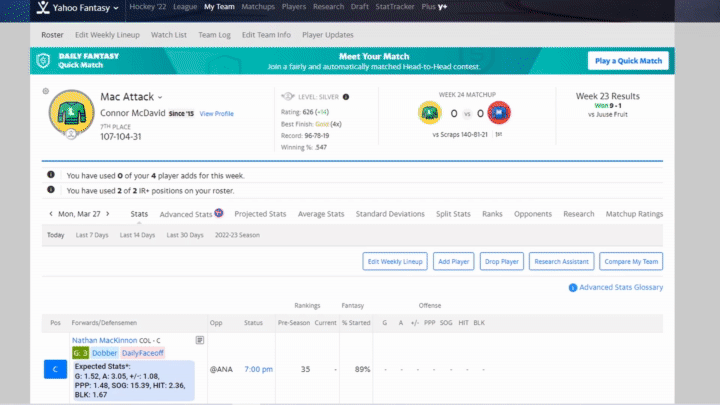Click the Yahoo Fantasy logo icon
This screenshot has width=720, height=405.
coord(43,7)
